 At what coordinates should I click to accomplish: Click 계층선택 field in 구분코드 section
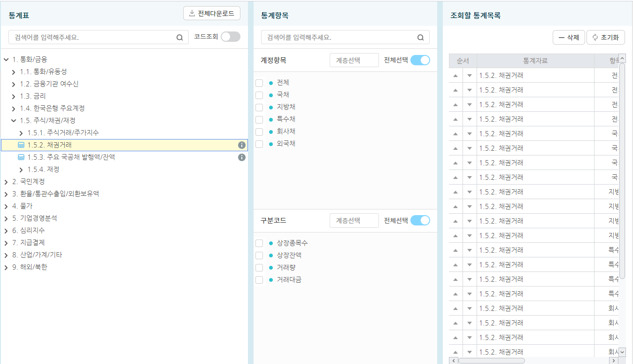click(354, 220)
